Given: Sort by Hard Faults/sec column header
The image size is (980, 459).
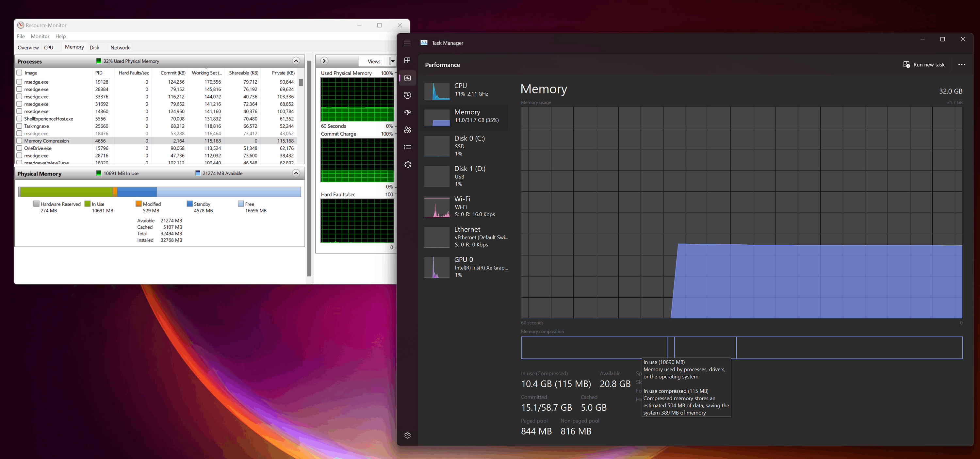Looking at the screenshot, I should [x=134, y=73].
